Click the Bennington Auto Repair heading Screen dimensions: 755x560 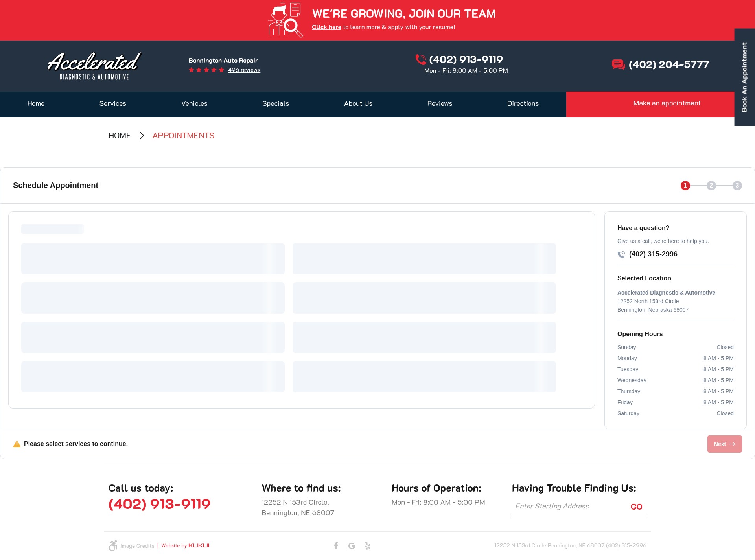[223, 60]
